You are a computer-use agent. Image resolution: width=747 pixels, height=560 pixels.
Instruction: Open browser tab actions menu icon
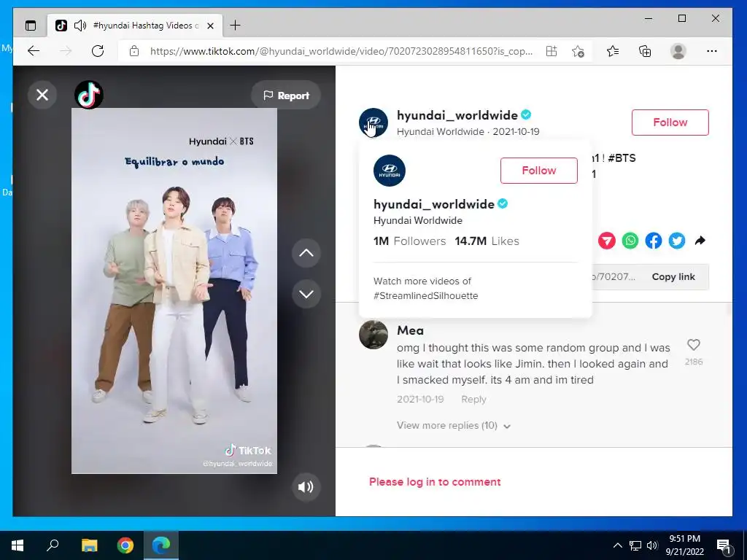[x=31, y=26]
